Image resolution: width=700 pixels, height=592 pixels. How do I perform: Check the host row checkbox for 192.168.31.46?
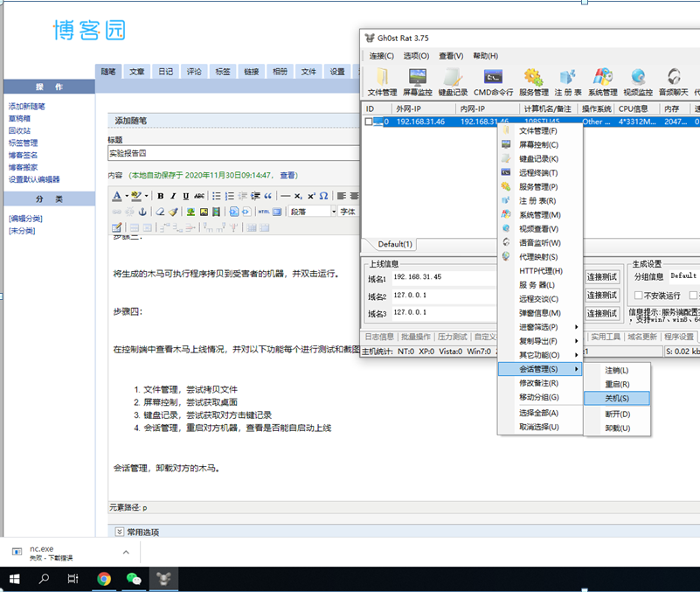pos(369,122)
